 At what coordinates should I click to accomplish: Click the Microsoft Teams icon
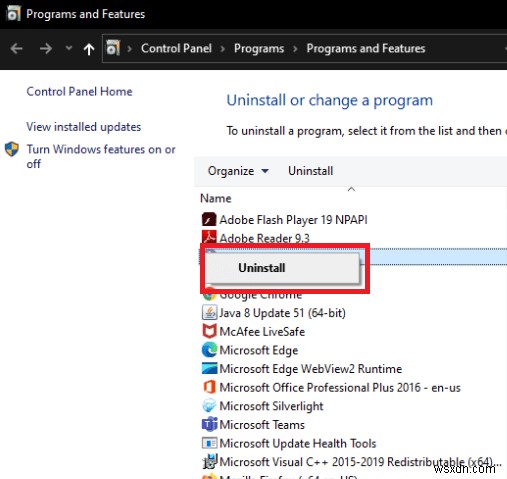point(209,424)
